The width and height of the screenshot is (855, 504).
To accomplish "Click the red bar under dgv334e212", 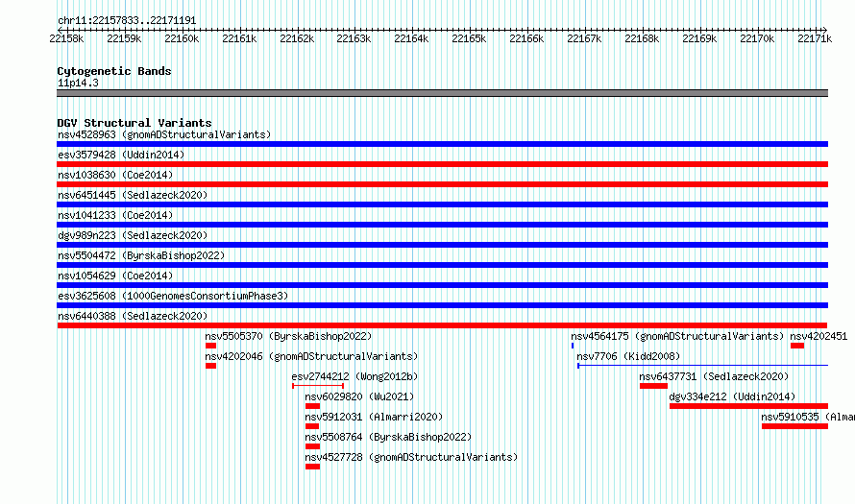I will [x=748, y=406].
